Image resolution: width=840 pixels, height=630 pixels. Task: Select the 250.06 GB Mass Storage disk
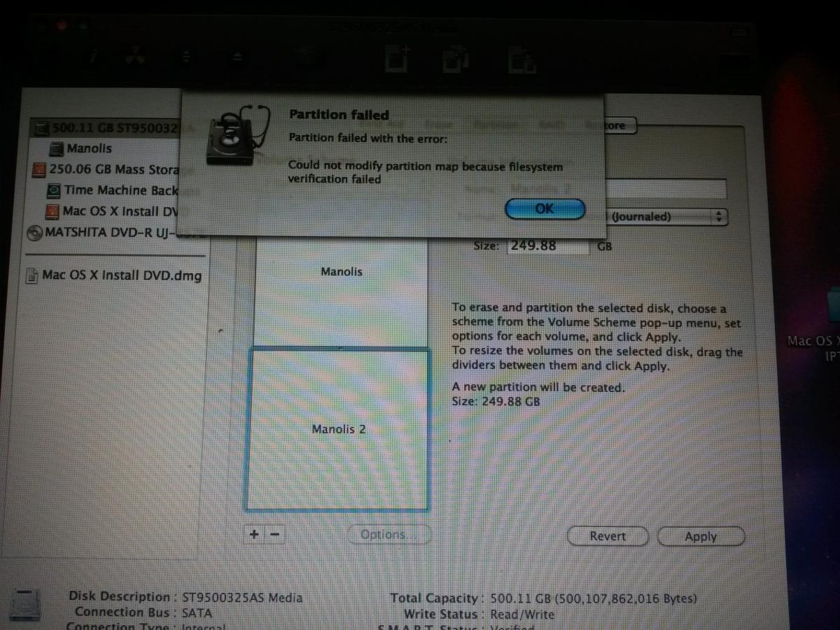106,169
